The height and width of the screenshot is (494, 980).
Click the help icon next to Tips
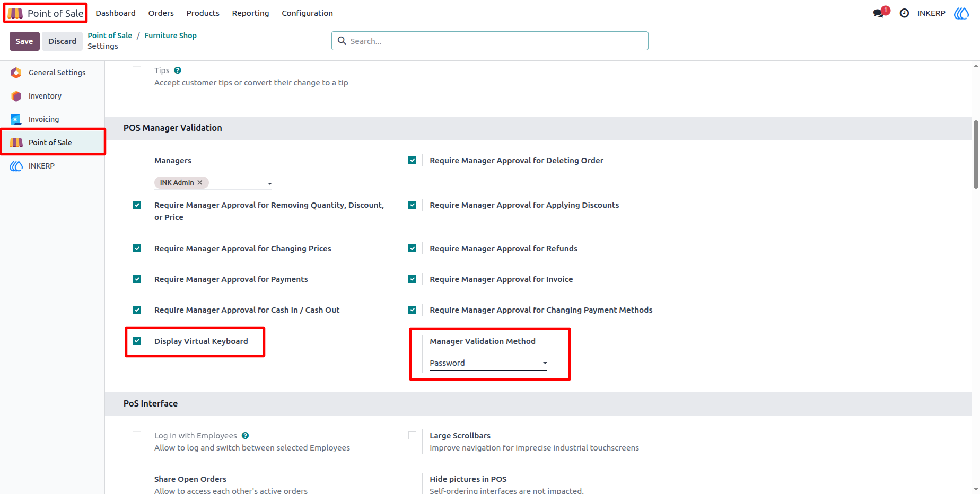178,70
